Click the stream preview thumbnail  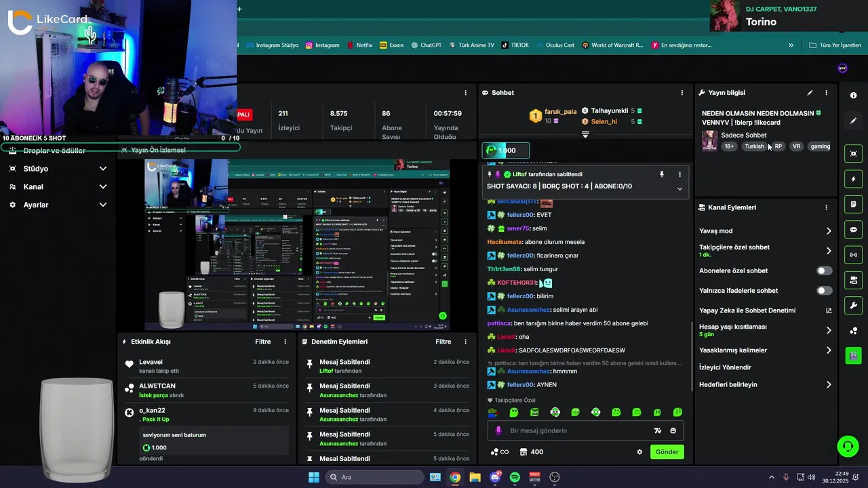(x=297, y=245)
